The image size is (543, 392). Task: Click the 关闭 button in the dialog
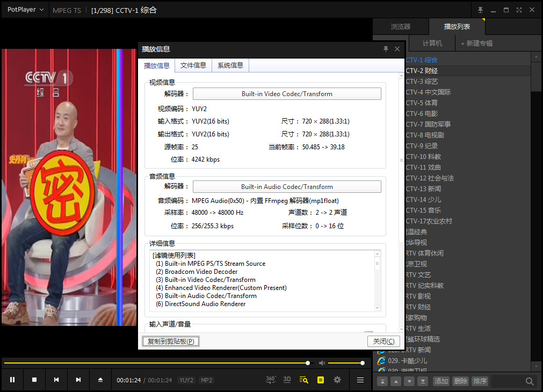click(x=383, y=342)
